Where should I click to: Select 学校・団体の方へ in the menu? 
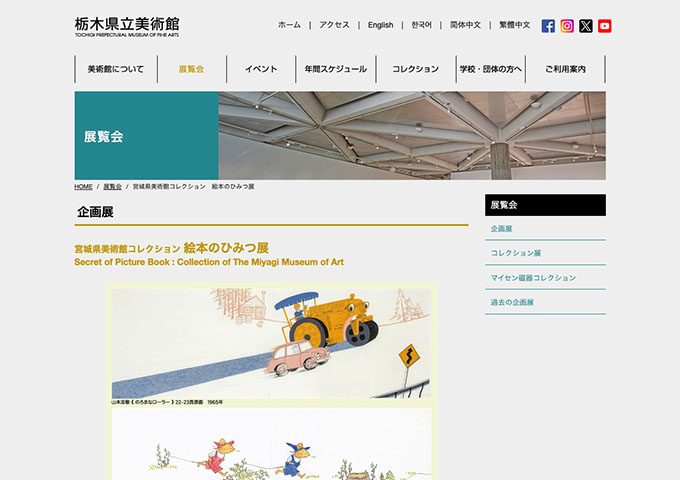(x=490, y=69)
